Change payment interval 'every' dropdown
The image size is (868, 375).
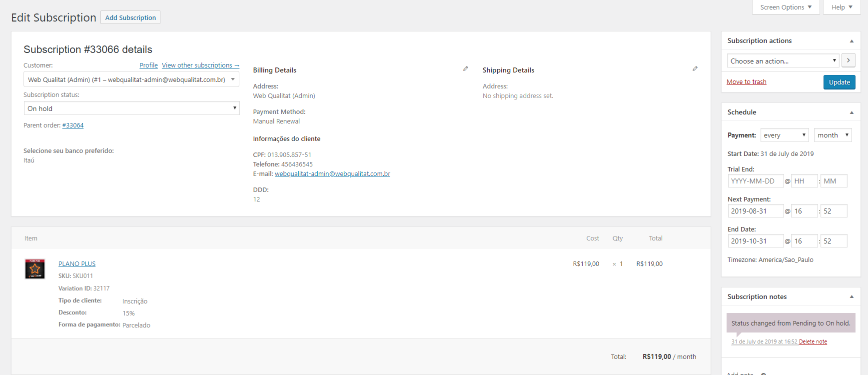[x=784, y=135]
